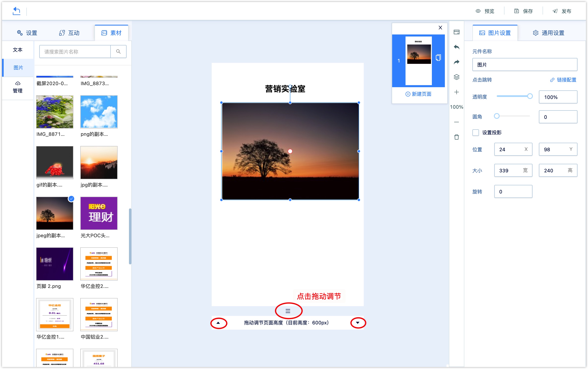Select the jpg的副本 sunset thumbnail
This screenshot has height=369, width=588.
99,163
